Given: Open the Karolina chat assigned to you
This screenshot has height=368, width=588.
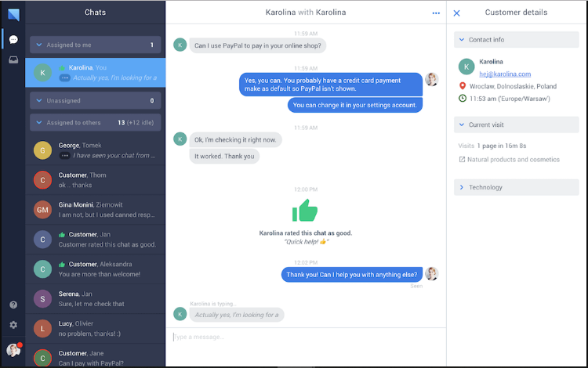Looking at the screenshot, I should (95, 73).
